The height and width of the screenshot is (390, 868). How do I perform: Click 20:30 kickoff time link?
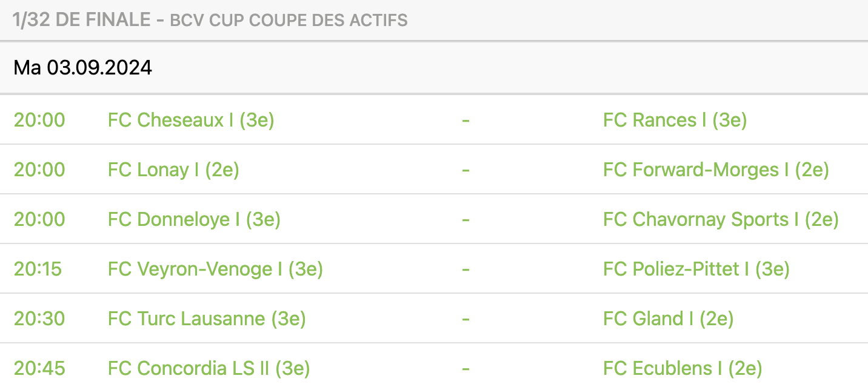(39, 319)
